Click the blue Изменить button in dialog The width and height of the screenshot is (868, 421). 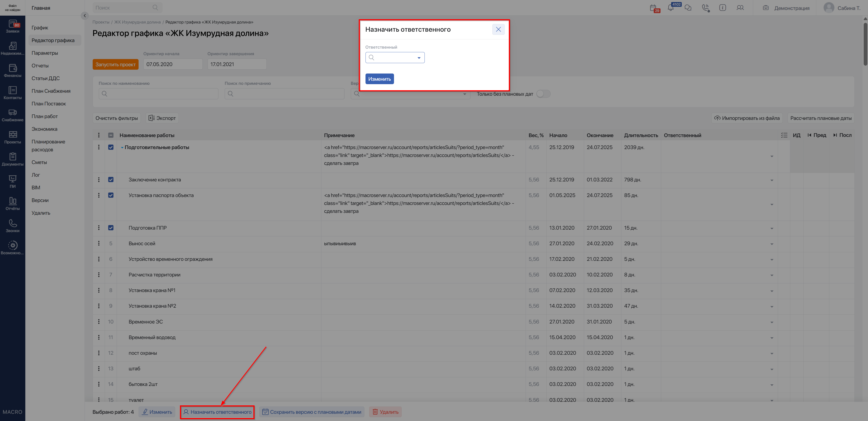pos(380,79)
